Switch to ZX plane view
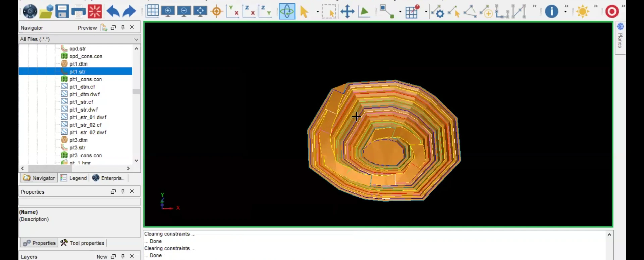 [x=249, y=11]
